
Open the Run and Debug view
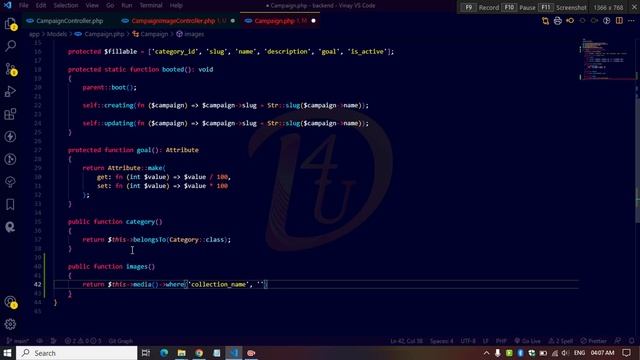[x=10, y=91]
